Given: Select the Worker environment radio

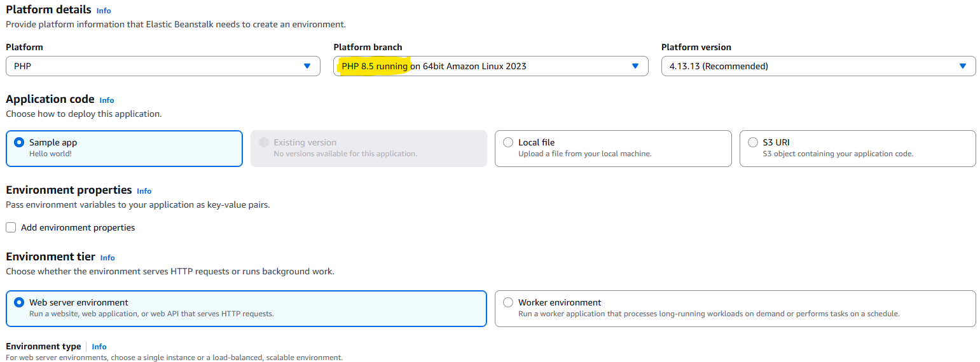Looking at the screenshot, I should click(508, 302).
